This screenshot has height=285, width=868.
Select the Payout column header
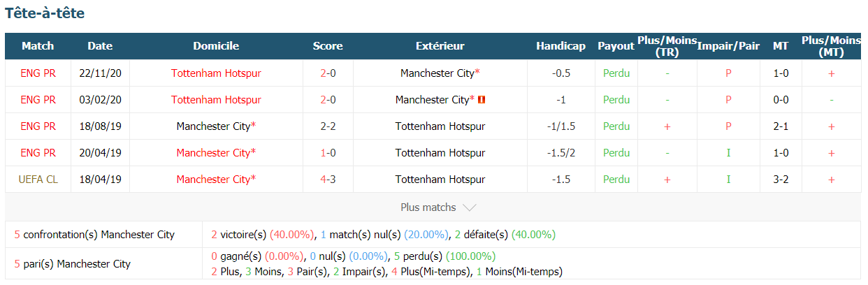616,46
